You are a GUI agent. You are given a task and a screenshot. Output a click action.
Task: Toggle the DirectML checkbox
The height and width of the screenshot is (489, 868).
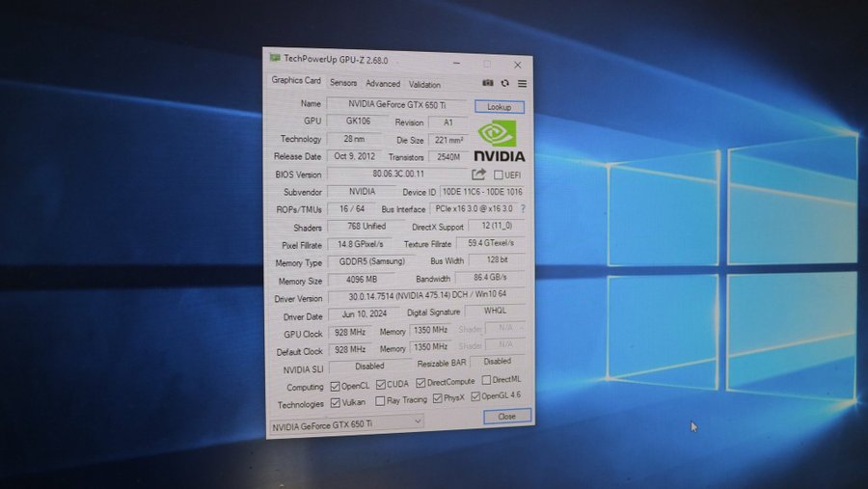(486, 380)
